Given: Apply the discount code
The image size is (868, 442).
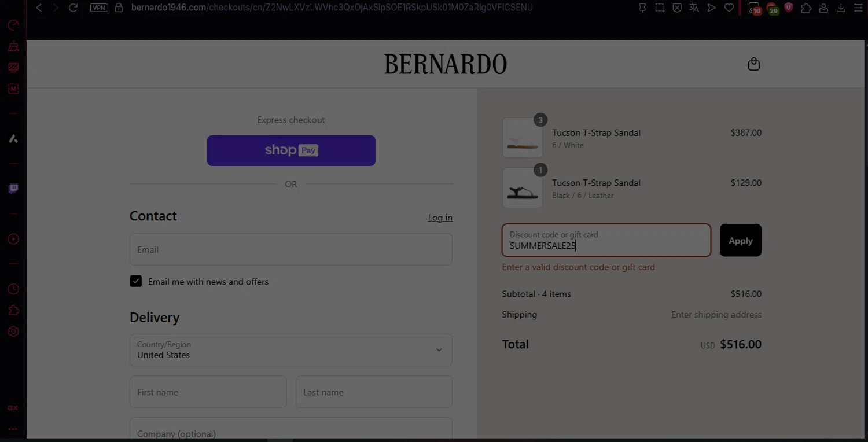Looking at the screenshot, I should coord(741,240).
